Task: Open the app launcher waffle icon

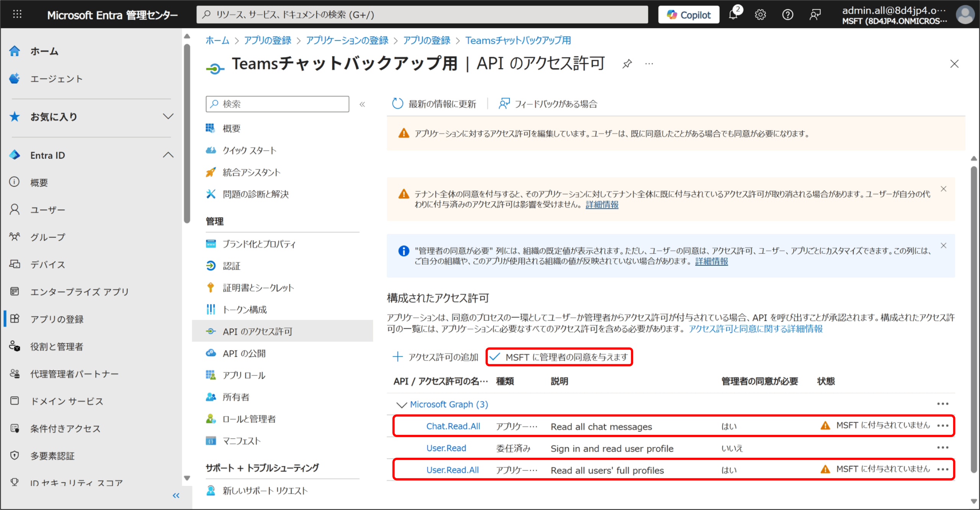Action: pyautogui.click(x=17, y=15)
